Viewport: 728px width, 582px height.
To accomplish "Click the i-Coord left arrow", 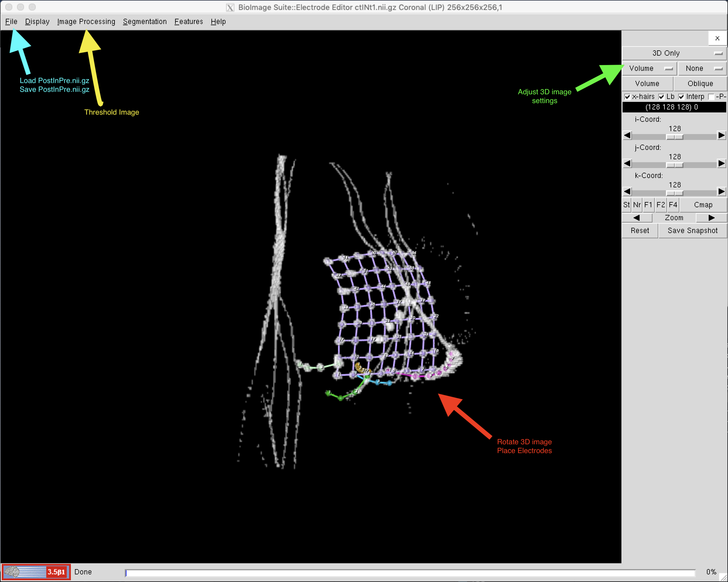I will point(627,136).
